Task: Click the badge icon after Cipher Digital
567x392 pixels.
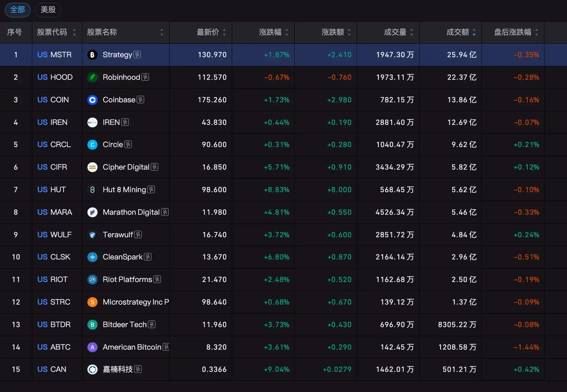Action: tap(155, 167)
